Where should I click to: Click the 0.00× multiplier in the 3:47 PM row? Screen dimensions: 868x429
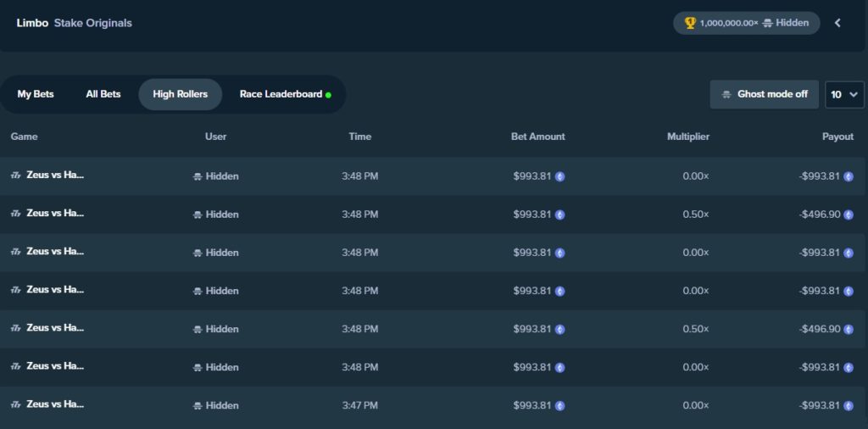[695, 405]
